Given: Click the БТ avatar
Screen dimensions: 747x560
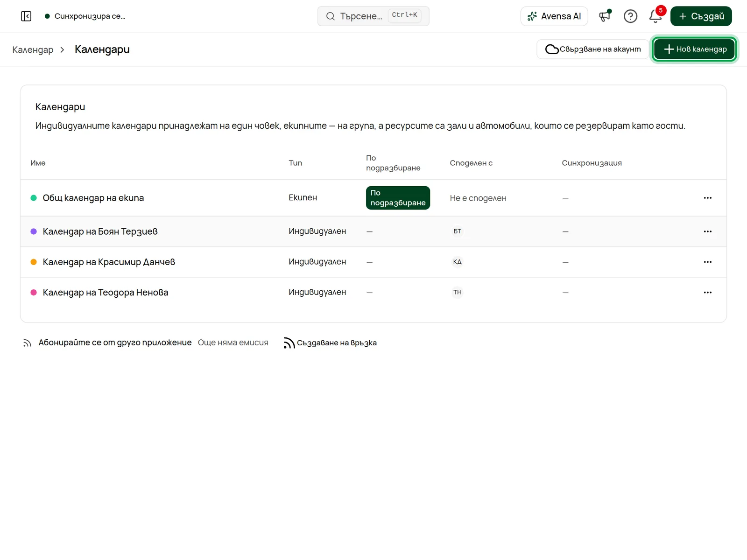Looking at the screenshot, I should click(458, 231).
